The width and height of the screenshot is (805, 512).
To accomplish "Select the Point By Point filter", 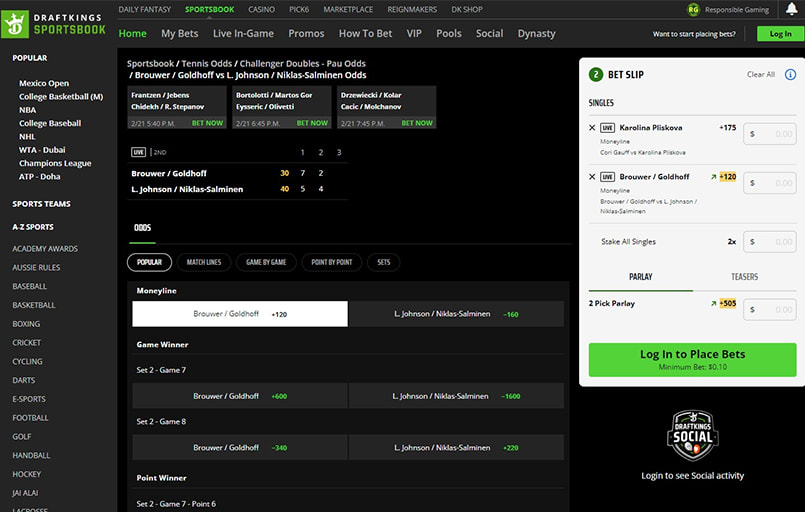I will click(x=332, y=262).
